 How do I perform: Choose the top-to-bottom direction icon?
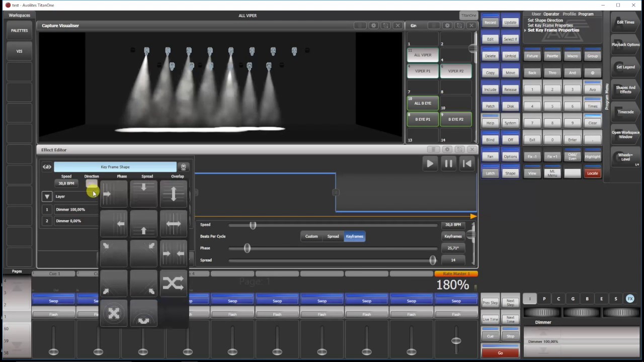143,194
